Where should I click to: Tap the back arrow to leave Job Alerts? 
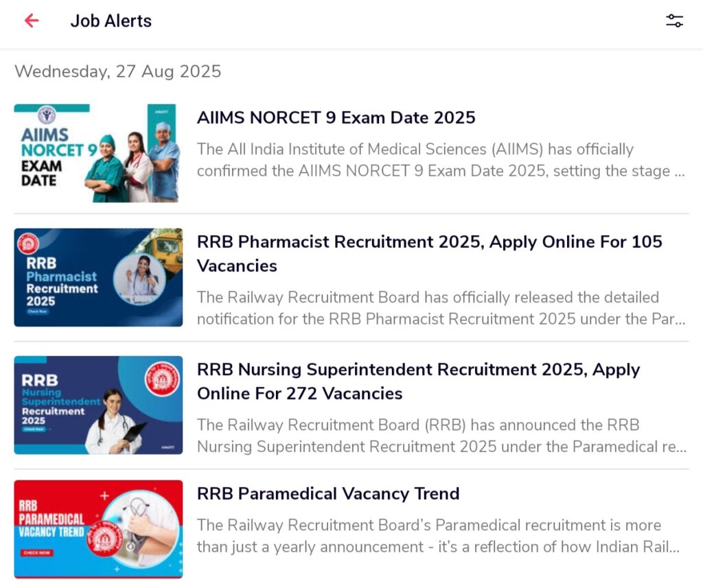tap(31, 21)
